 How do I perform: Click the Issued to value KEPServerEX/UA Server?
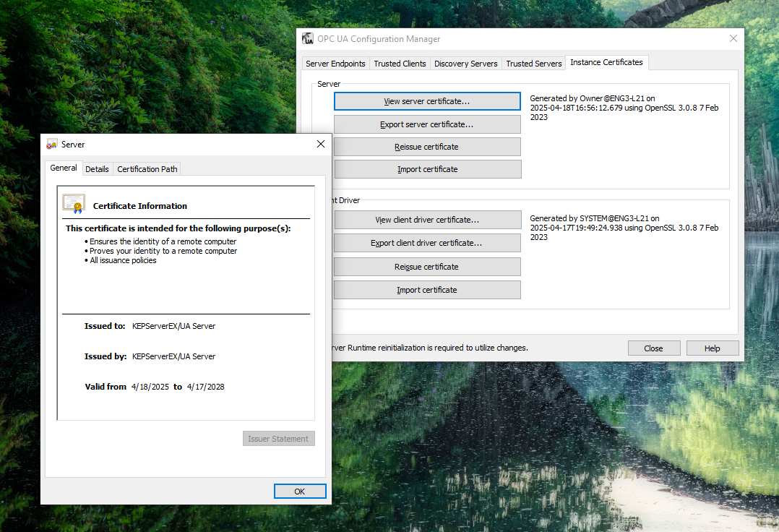tap(174, 326)
